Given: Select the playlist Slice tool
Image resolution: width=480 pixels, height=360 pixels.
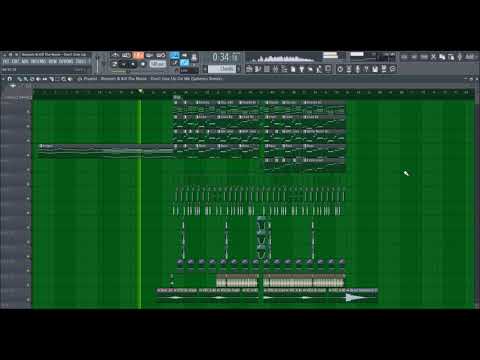Looking at the screenshot, I should [51, 79].
